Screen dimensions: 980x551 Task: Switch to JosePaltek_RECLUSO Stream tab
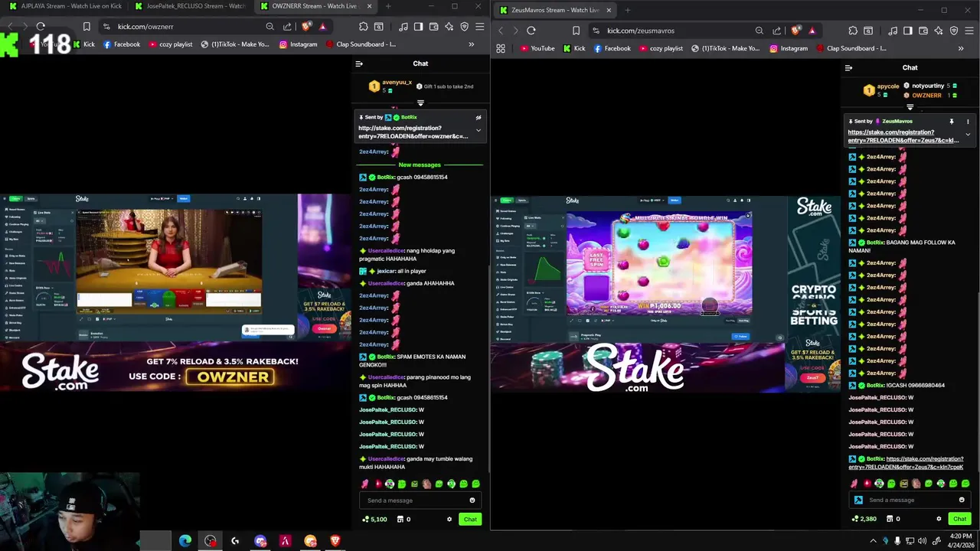[x=189, y=6]
